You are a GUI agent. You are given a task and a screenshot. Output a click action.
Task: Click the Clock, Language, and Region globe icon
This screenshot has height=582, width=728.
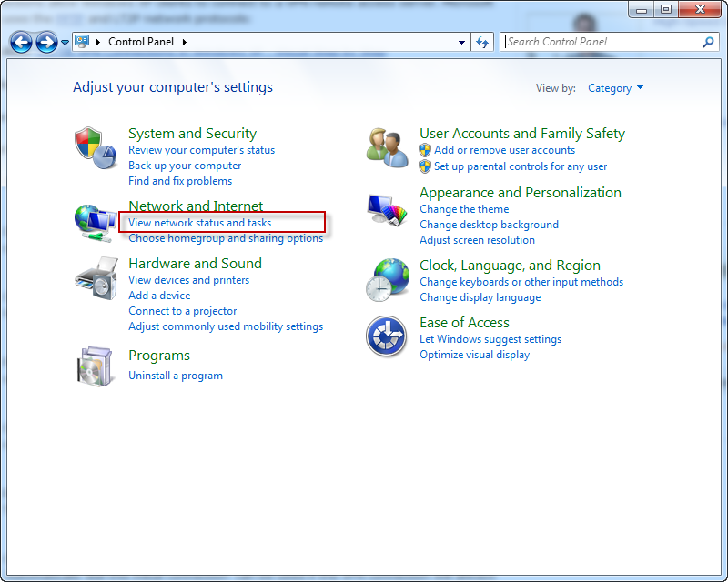pyautogui.click(x=388, y=280)
